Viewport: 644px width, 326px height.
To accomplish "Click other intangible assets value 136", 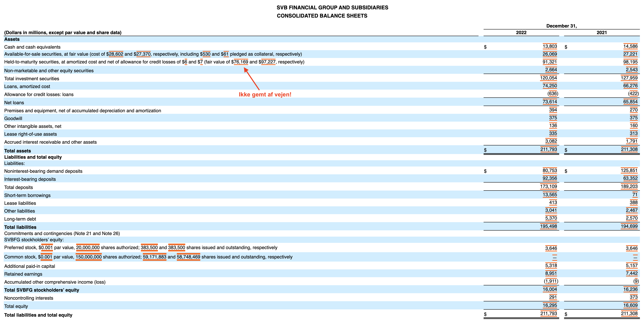I will point(553,126).
